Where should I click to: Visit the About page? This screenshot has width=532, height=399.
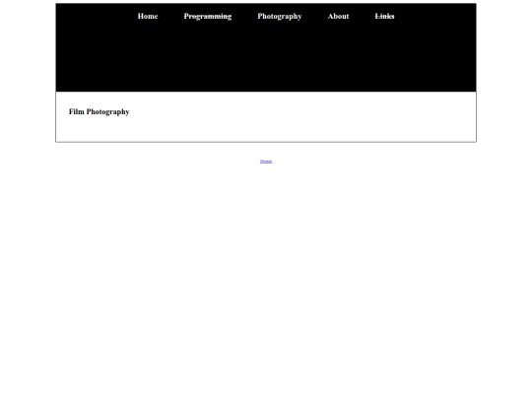click(x=338, y=17)
